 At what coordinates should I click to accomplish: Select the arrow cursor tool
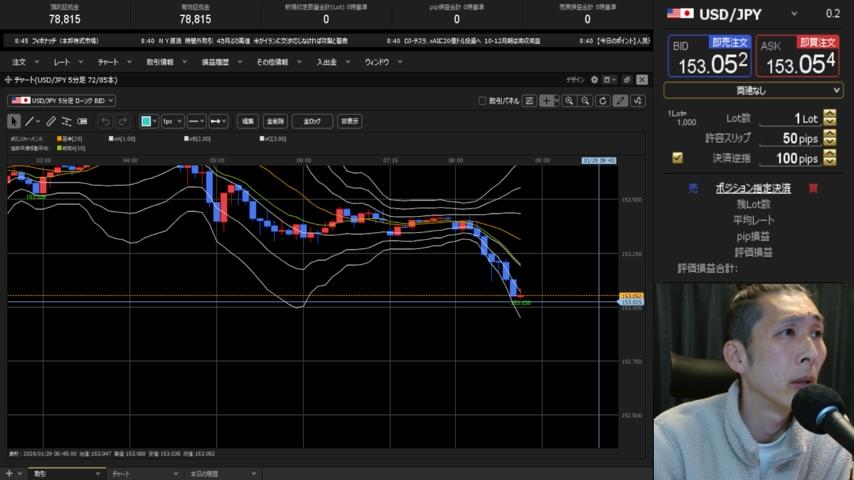click(x=15, y=121)
